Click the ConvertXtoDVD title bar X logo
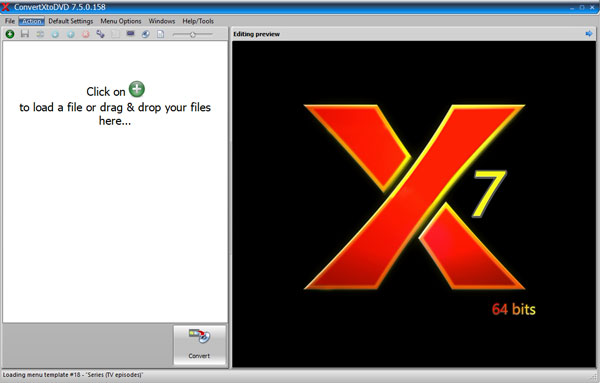The width and height of the screenshot is (600, 383). [x=6, y=7]
